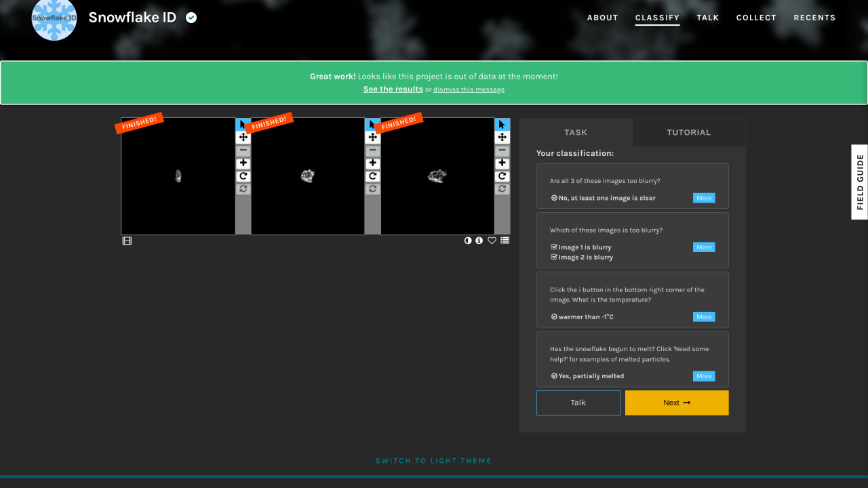This screenshot has height=488, width=868.
Task: Click the first snowflake image
Action: tap(178, 176)
